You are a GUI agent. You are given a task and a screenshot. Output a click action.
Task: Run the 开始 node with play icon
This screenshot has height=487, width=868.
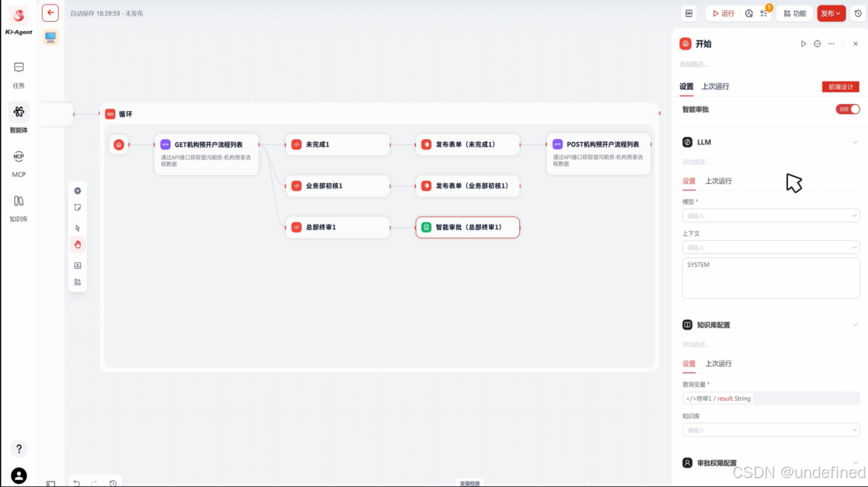point(804,44)
